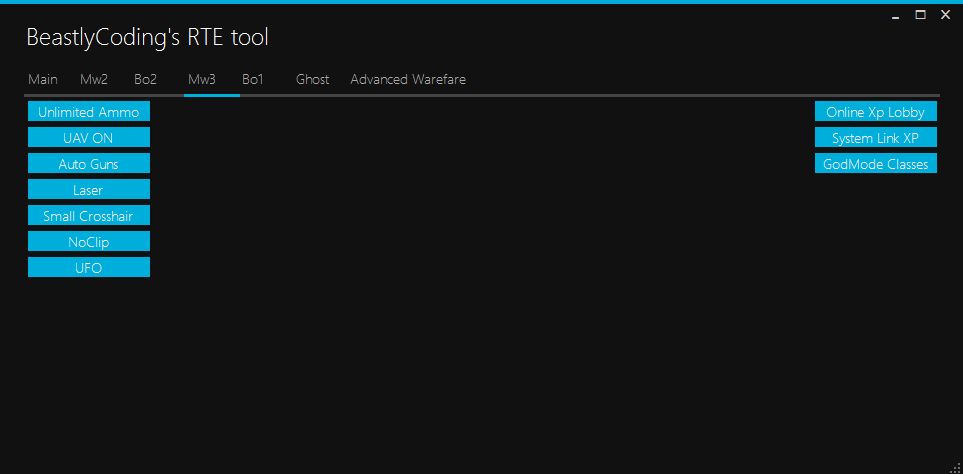Open the Ghost tab
Viewport: 963px width, 474px height.
click(312, 79)
